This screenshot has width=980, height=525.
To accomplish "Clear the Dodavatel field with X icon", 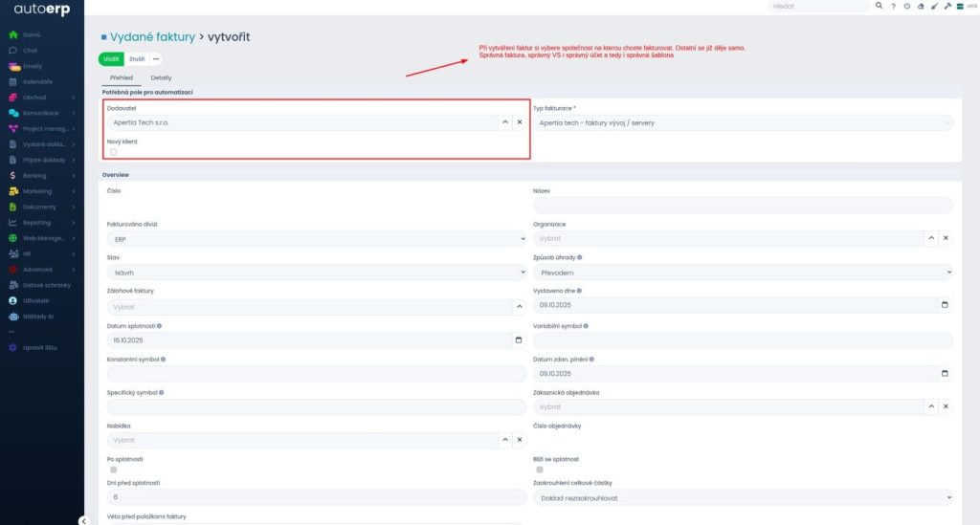I will (x=520, y=122).
